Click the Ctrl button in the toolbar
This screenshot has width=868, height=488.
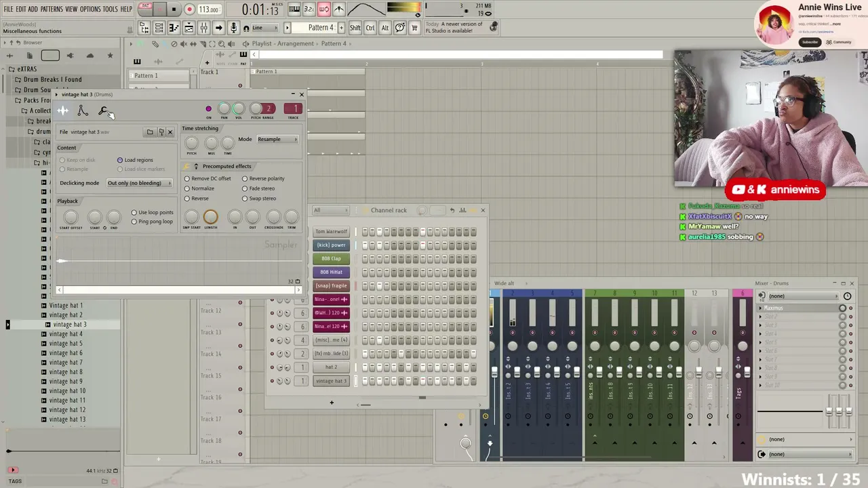pos(370,28)
